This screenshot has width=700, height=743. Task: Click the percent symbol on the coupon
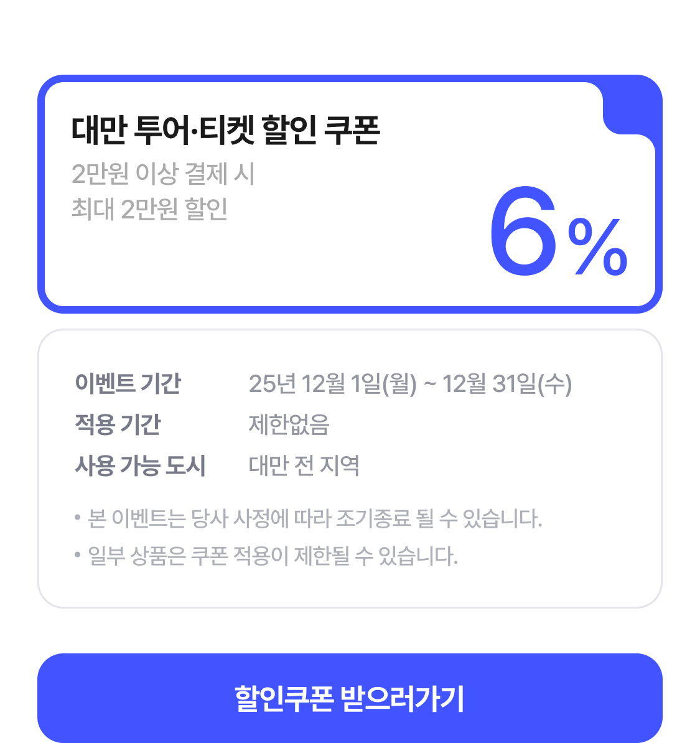597,248
